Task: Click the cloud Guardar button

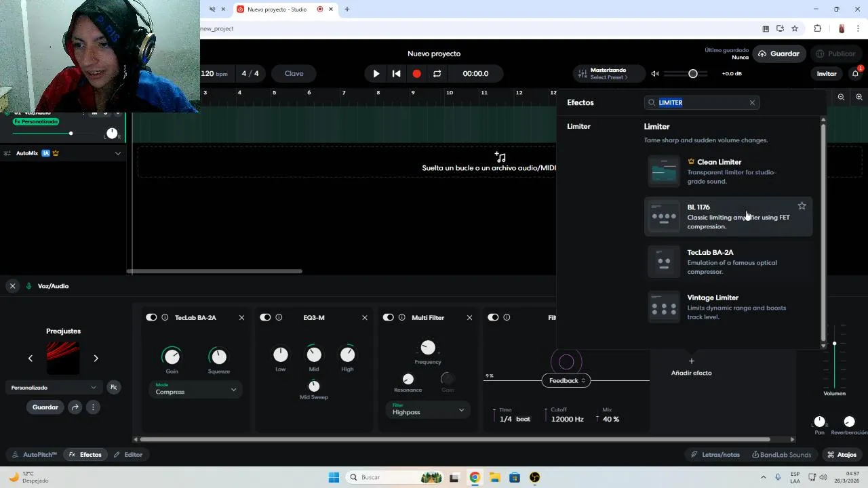Action: pyautogui.click(x=778, y=54)
